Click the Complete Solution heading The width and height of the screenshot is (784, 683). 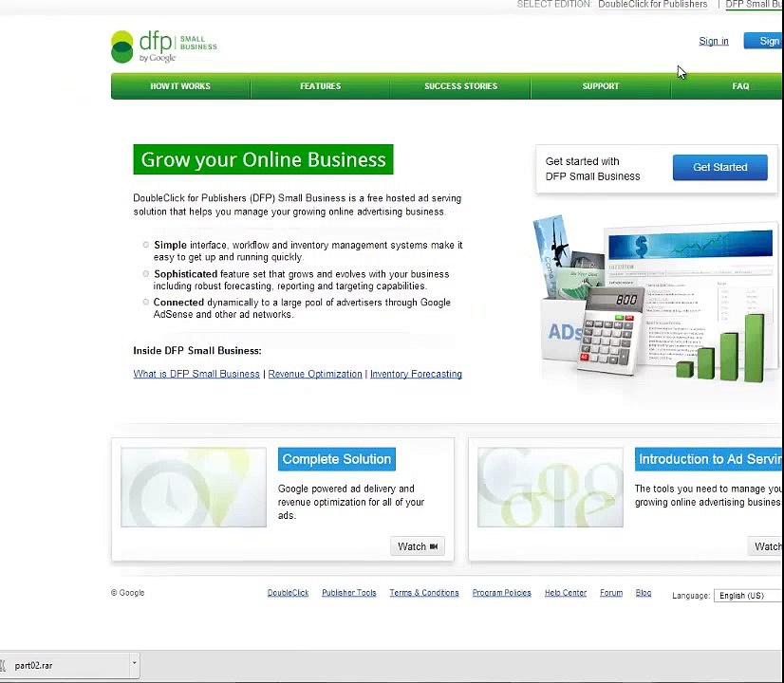click(337, 459)
